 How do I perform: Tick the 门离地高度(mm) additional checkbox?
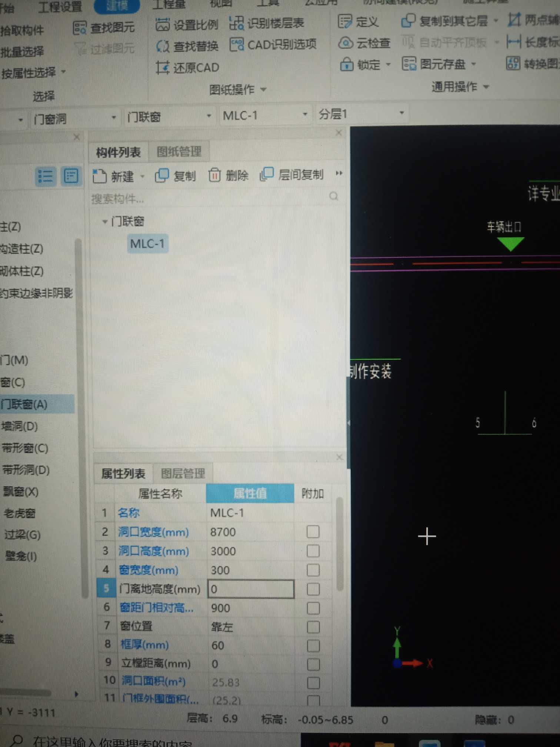(313, 589)
